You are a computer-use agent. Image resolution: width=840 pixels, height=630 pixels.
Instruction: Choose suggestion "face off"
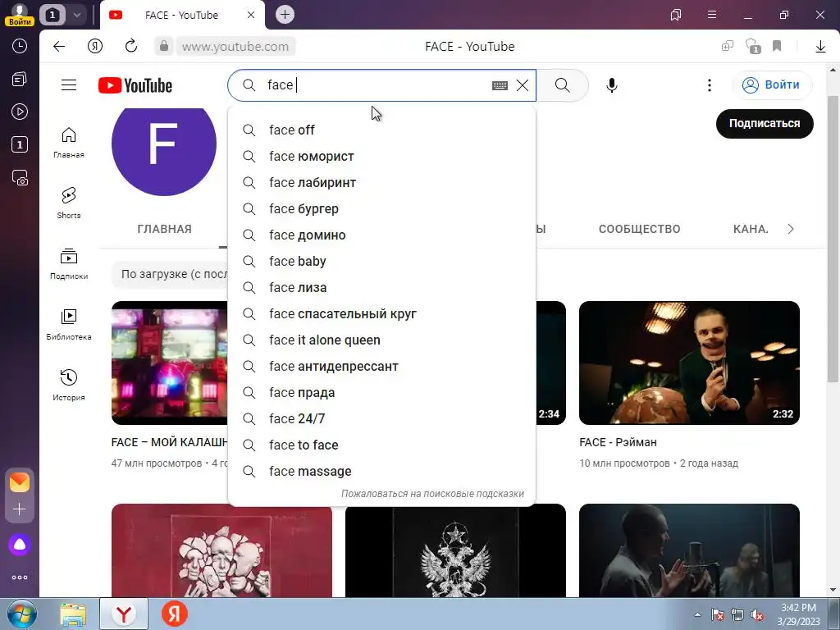click(x=381, y=130)
